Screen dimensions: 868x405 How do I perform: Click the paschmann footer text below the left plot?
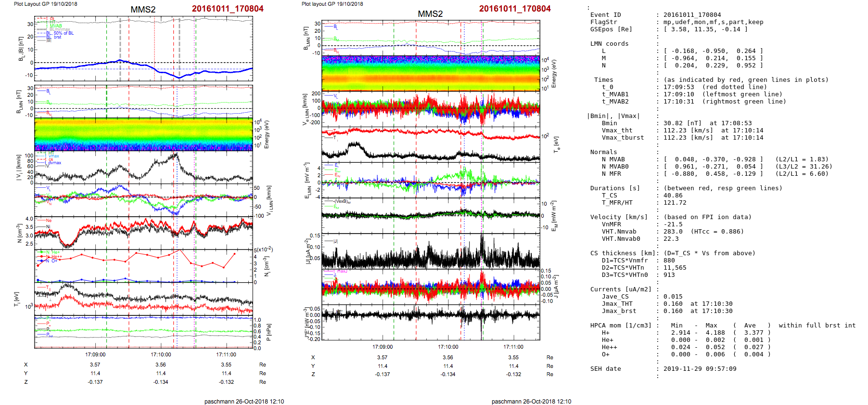244,401
